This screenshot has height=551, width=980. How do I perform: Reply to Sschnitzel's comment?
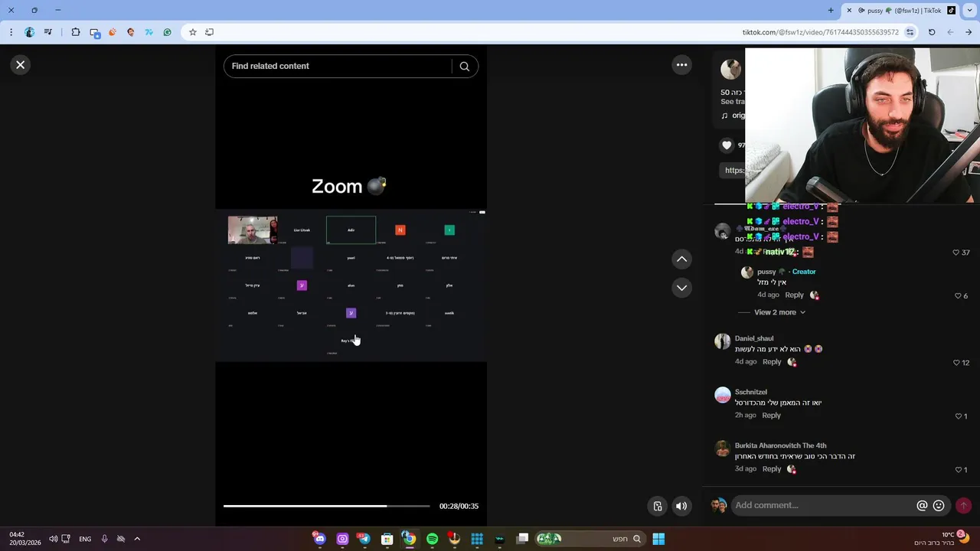coord(771,416)
